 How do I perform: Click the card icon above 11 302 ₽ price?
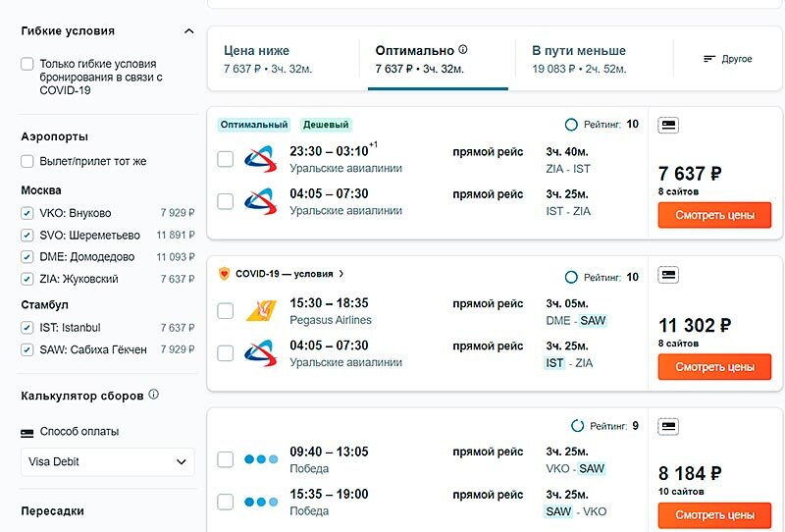click(x=668, y=275)
